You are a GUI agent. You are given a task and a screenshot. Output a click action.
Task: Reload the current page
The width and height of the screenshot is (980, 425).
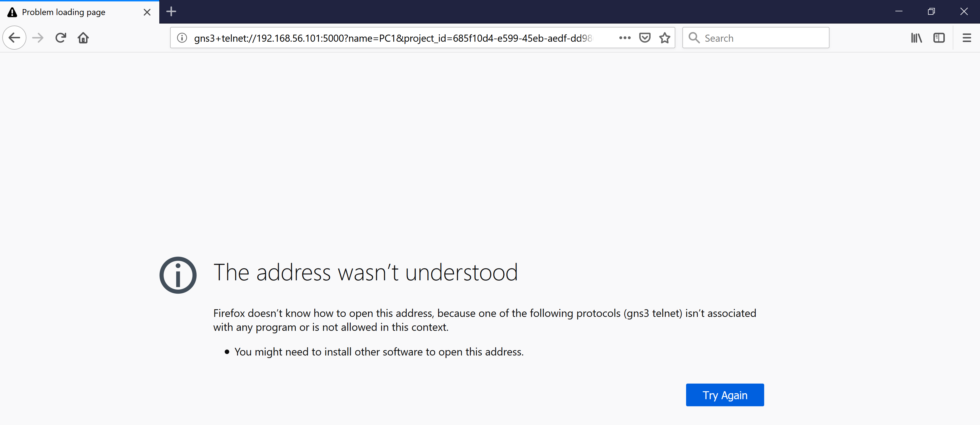(x=60, y=38)
